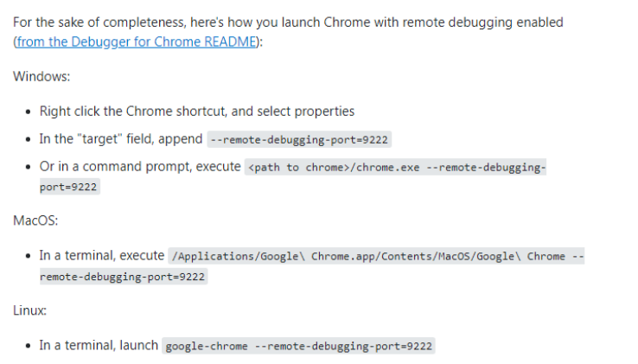This screenshot has width=638, height=364.
Task: Click the bullet before "Or in a command prompt"
Action: (x=29, y=167)
